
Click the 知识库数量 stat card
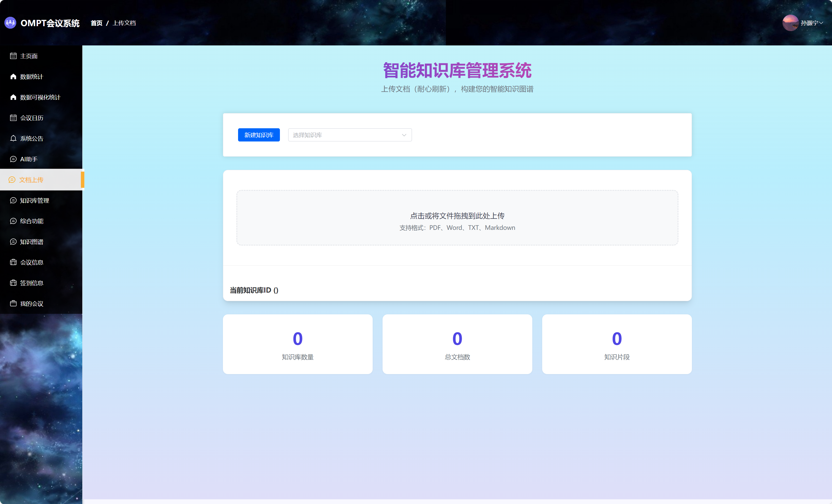coord(298,344)
